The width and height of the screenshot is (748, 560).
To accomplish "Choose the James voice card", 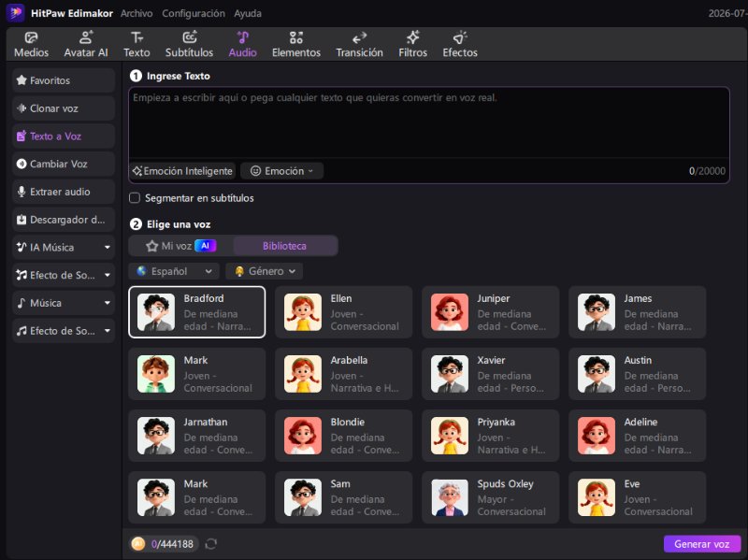I will pos(638,312).
